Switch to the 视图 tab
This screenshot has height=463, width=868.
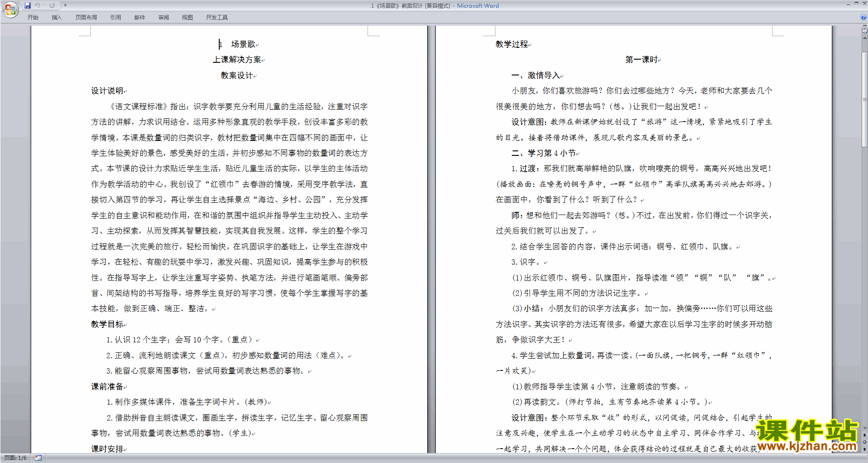click(188, 18)
